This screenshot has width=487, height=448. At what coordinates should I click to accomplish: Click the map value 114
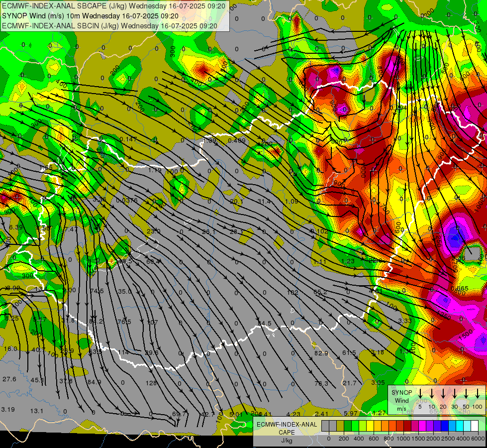[x=123, y=352]
